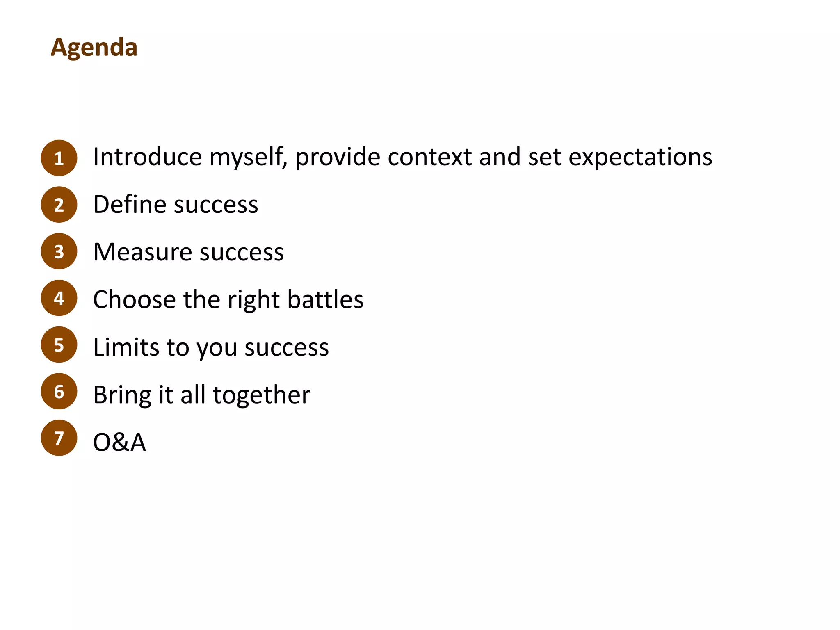Click 'Limits to you success' text
The width and height of the screenshot is (840, 630).
coord(211,347)
